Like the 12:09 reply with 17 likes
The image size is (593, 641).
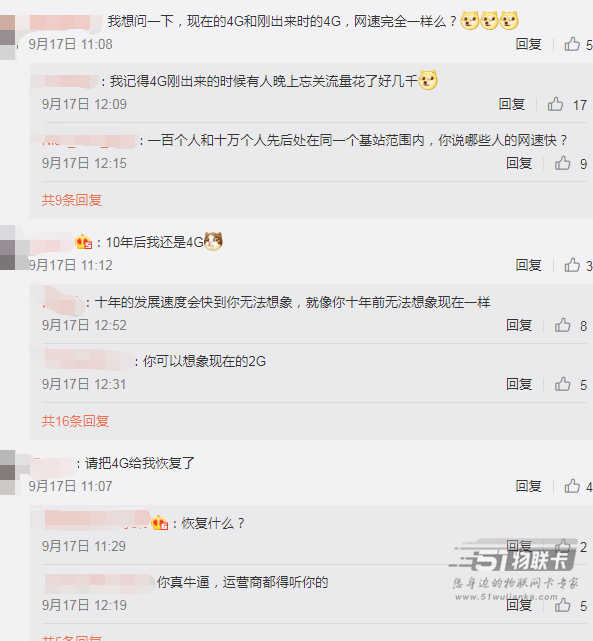click(x=555, y=104)
